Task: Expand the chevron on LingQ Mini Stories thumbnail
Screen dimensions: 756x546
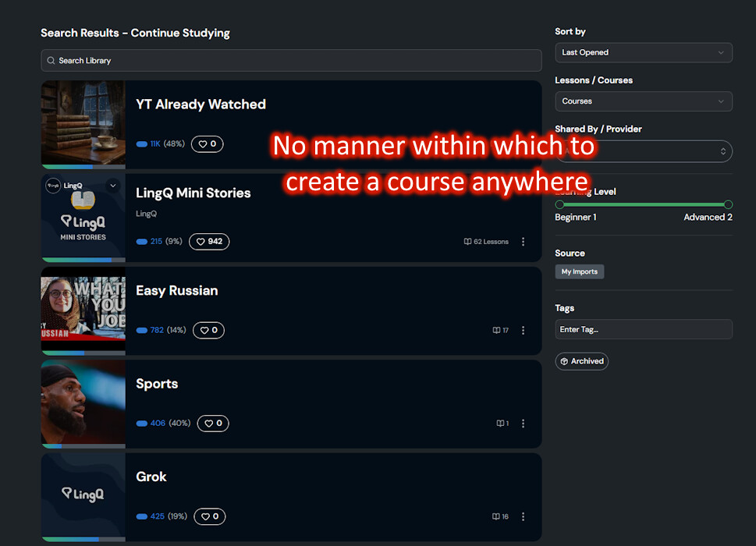Action: (x=113, y=186)
